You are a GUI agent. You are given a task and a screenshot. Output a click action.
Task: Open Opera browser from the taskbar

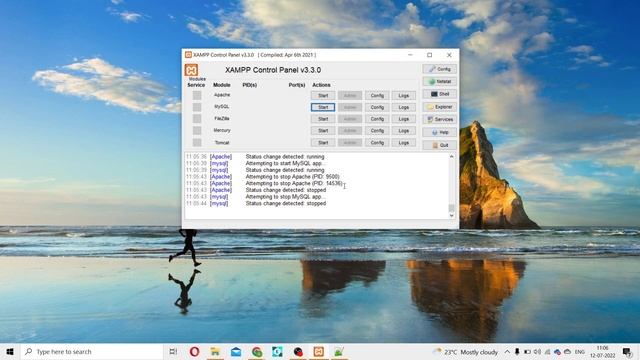coord(194,351)
